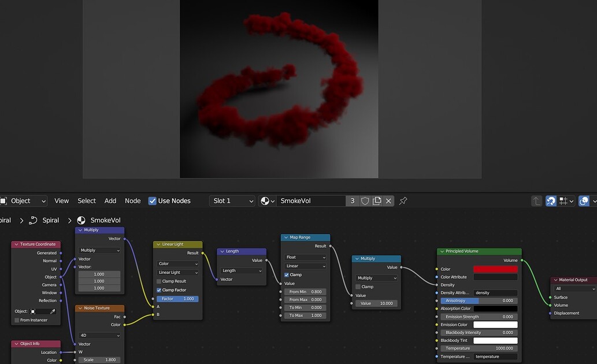
Task: Open the Float data type dropdown on Map Range
Action: pos(305,257)
